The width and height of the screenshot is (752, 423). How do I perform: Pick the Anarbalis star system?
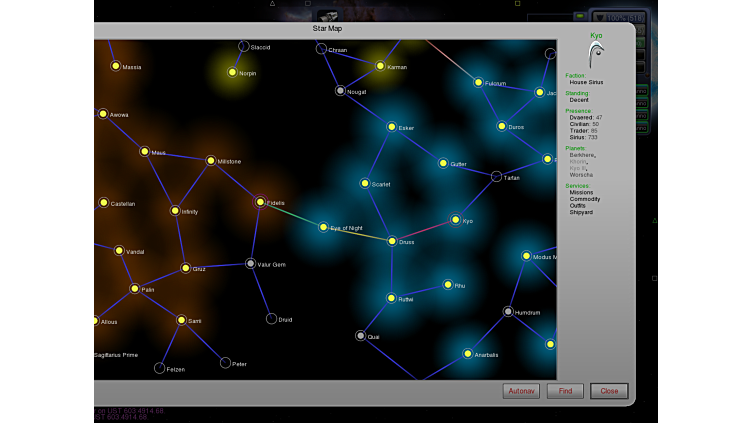click(x=467, y=353)
